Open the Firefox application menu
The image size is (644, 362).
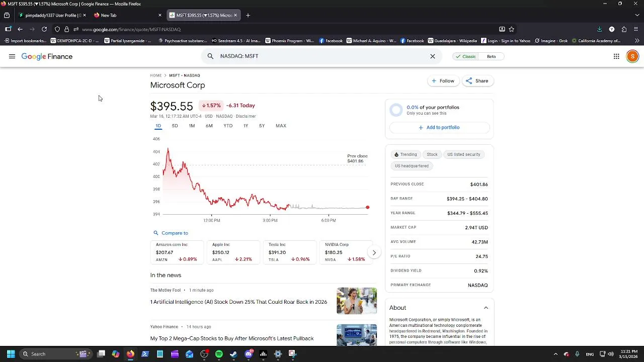(636, 29)
